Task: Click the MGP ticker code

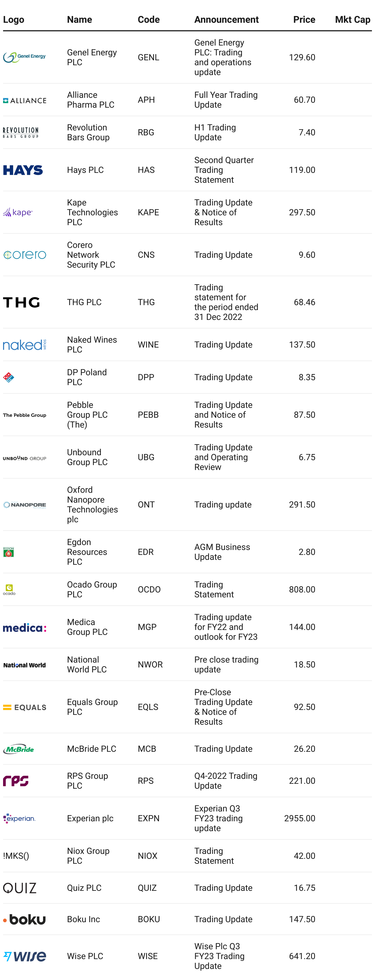Action: point(147,627)
